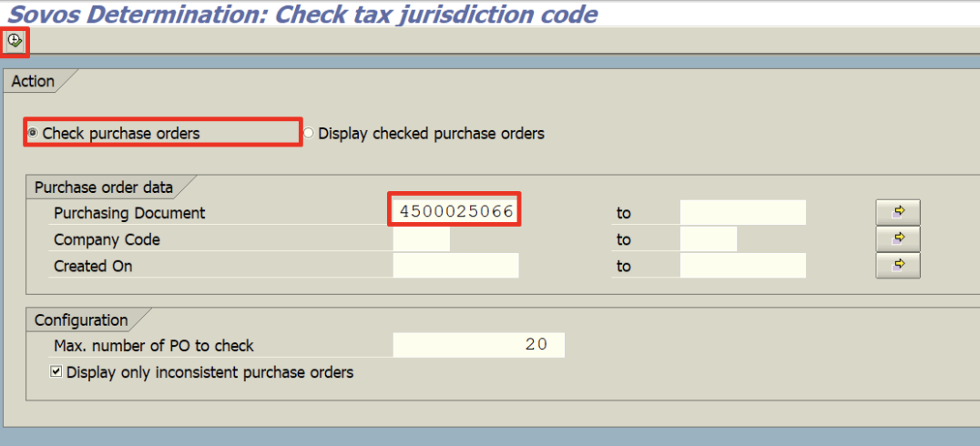Click the Created On from date field

[x=455, y=266]
